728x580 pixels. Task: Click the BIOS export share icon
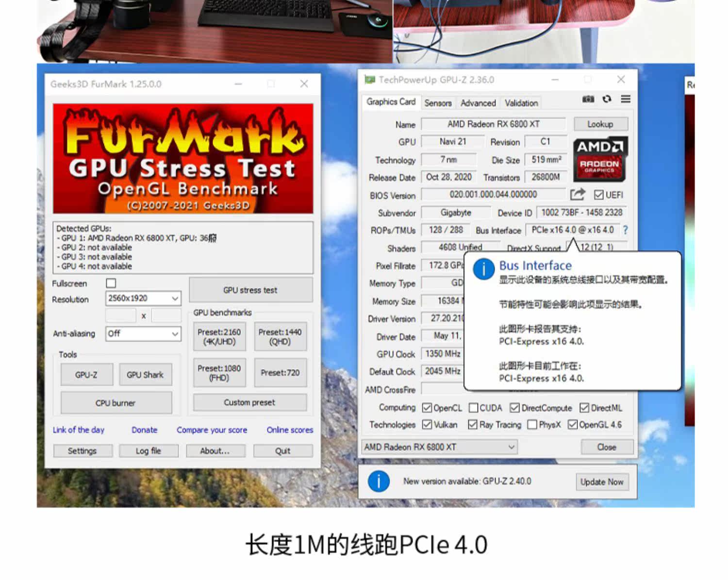[578, 195]
